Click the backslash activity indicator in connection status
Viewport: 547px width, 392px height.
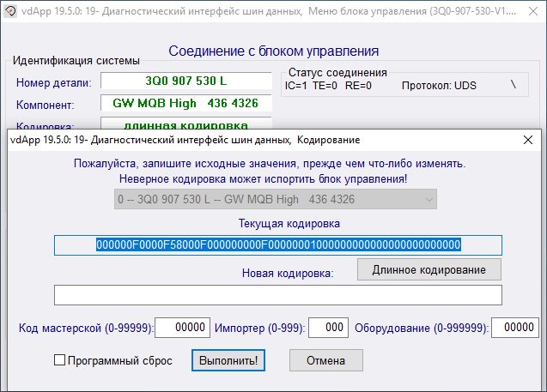point(514,85)
